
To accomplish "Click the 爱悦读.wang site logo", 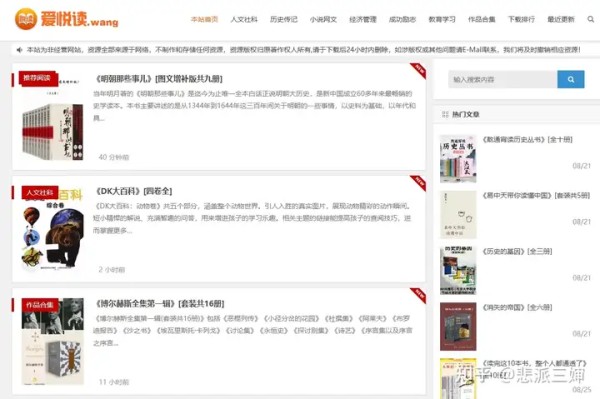I will (x=66, y=19).
